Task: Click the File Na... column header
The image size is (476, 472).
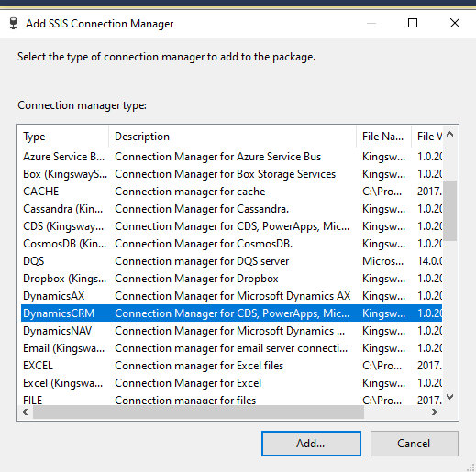Action: (x=383, y=137)
